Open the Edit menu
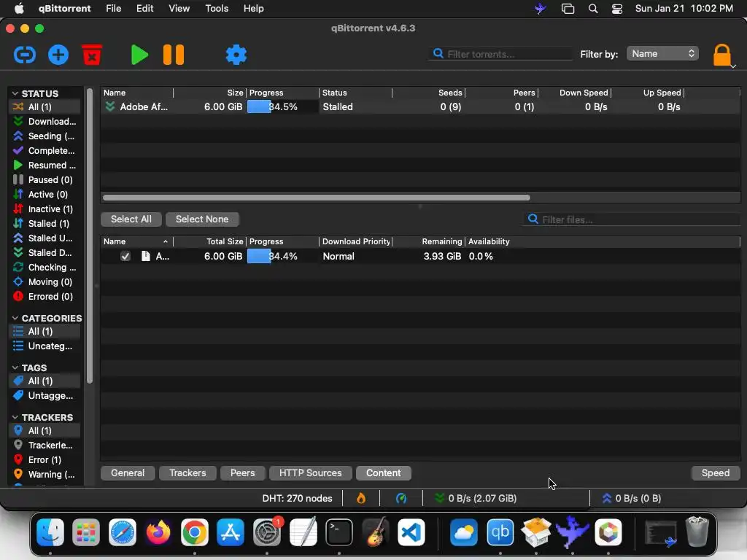This screenshot has height=560, width=747. pyautogui.click(x=145, y=9)
